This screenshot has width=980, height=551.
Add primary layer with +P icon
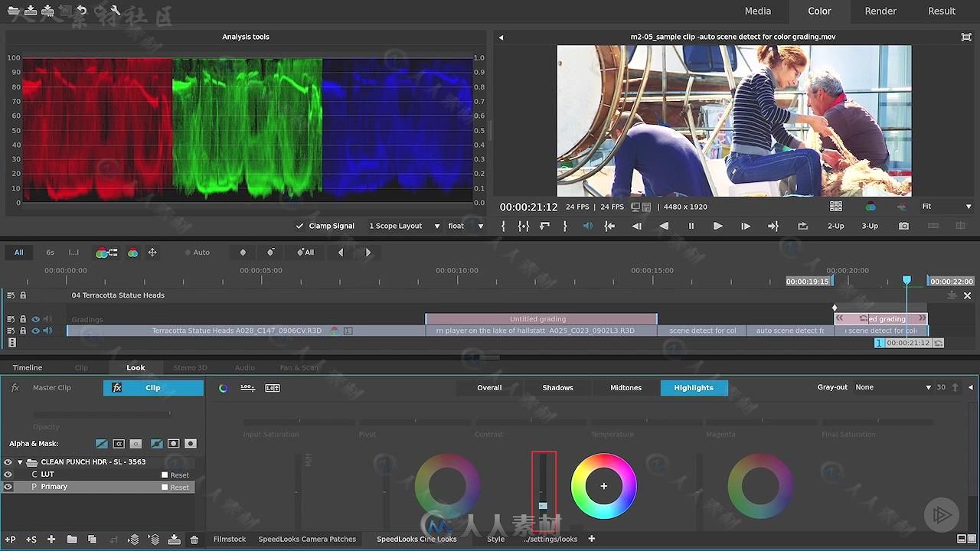click(x=11, y=540)
